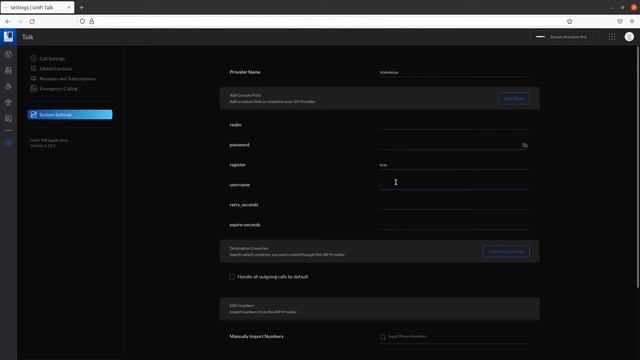This screenshot has width=640, height=360.
Task: Bookmark this page with the star icon
Action: click(x=570, y=21)
